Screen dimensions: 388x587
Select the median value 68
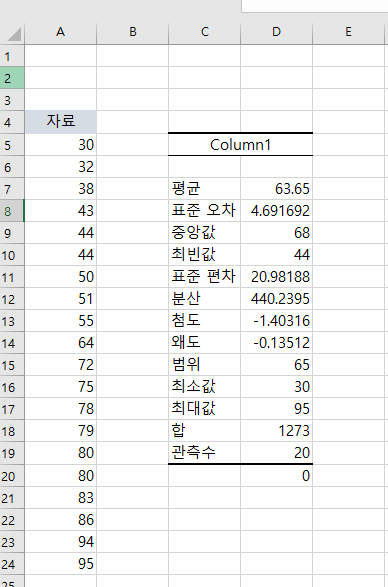276,233
